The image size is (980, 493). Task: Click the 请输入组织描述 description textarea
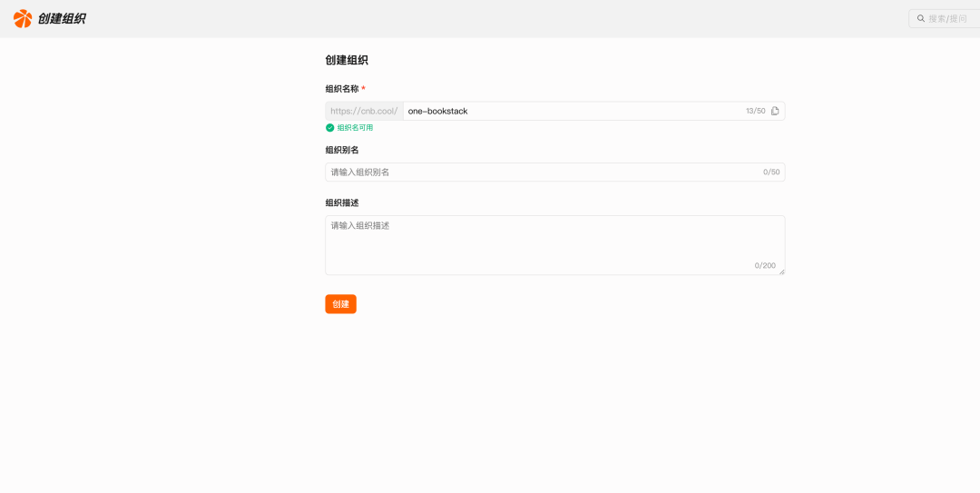555,245
